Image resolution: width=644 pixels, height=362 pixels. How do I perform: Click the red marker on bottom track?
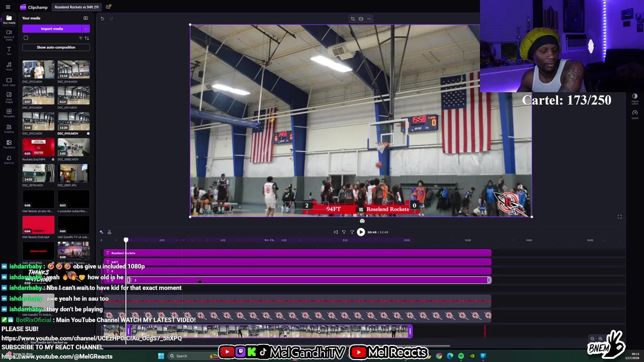pyautogui.click(x=485, y=331)
